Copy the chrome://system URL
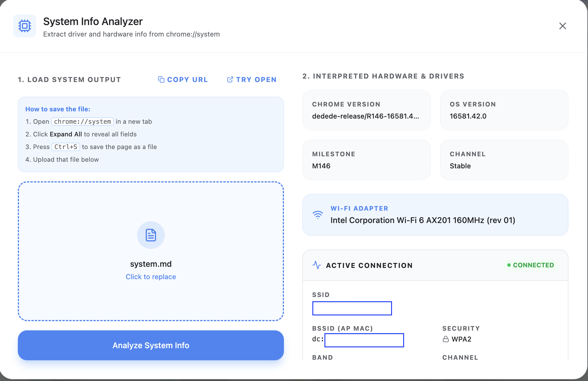588x381 pixels. pos(183,79)
